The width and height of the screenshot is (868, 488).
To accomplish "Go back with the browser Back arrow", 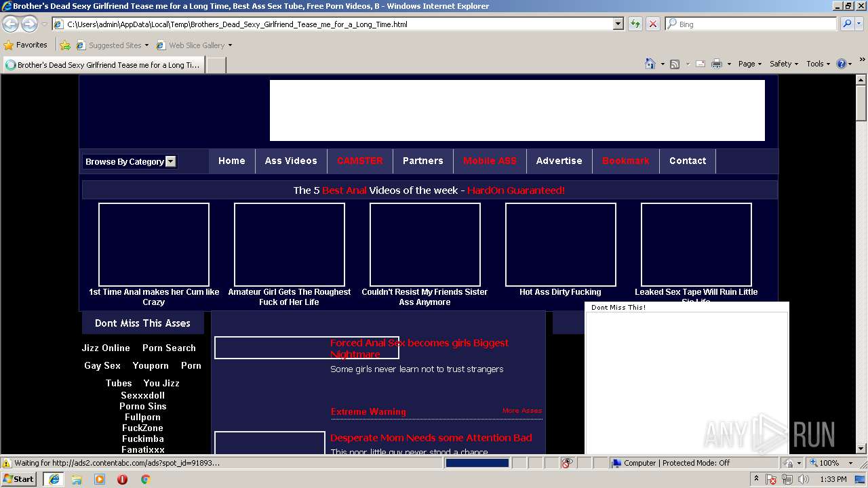I will pyautogui.click(x=10, y=24).
